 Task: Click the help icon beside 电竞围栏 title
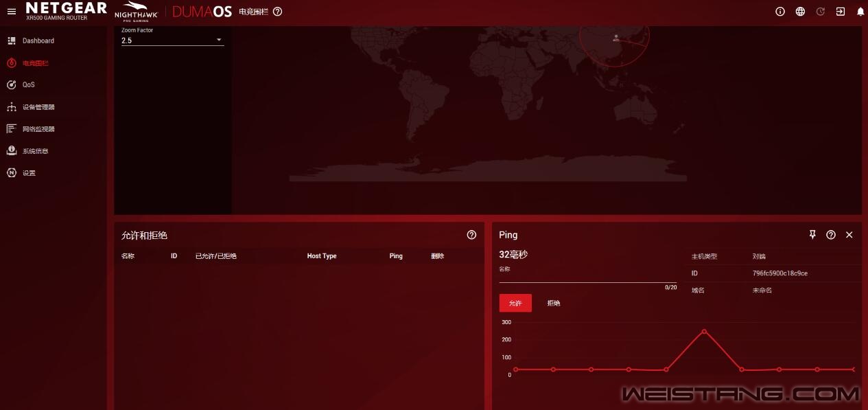[277, 12]
